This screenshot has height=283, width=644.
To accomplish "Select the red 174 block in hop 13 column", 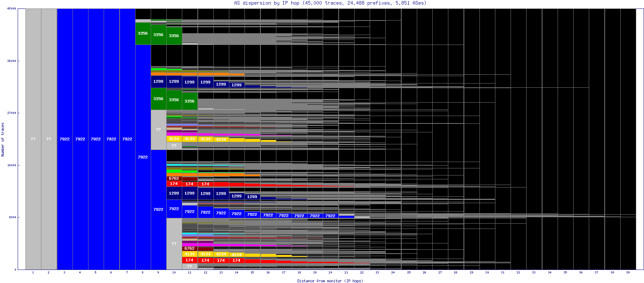I will point(221,260).
